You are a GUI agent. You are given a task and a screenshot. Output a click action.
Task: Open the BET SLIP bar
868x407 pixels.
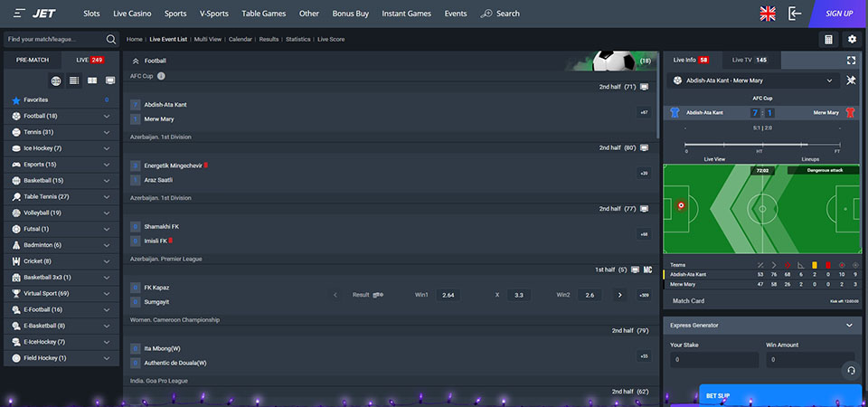(780, 396)
